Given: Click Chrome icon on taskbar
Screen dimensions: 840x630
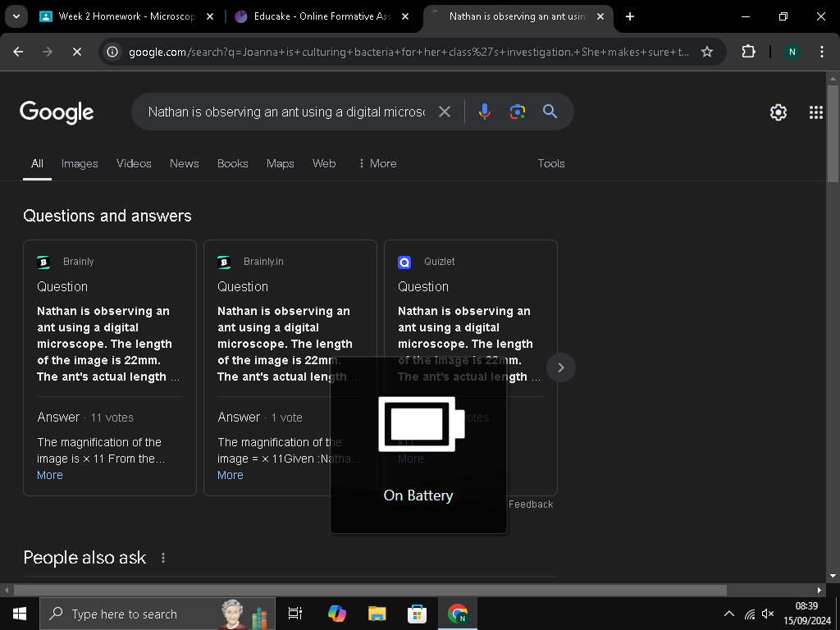Looking at the screenshot, I should pos(458,614).
